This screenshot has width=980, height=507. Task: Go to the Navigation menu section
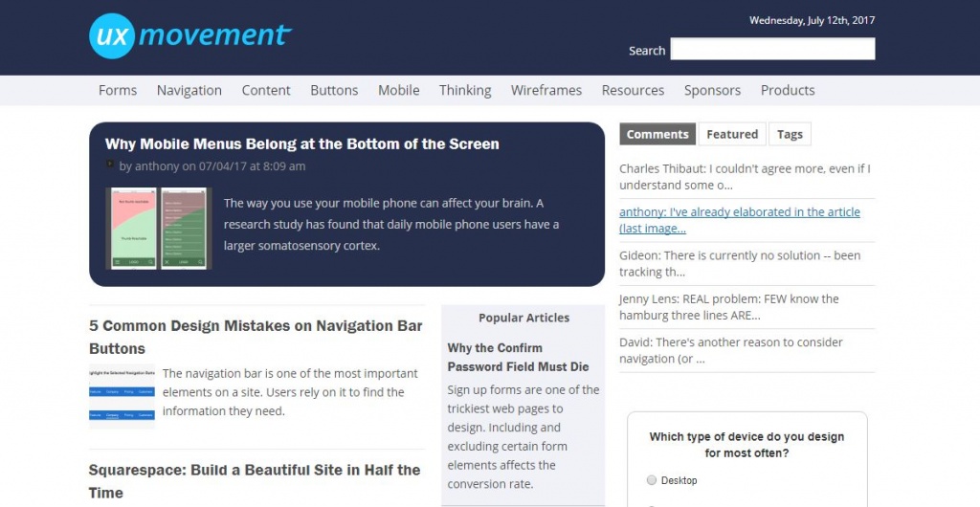click(189, 90)
